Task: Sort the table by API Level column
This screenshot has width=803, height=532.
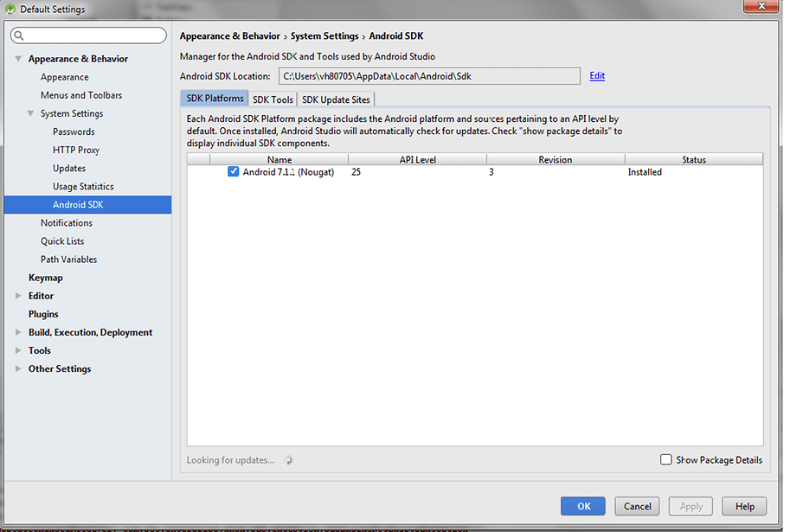Action: click(x=417, y=160)
